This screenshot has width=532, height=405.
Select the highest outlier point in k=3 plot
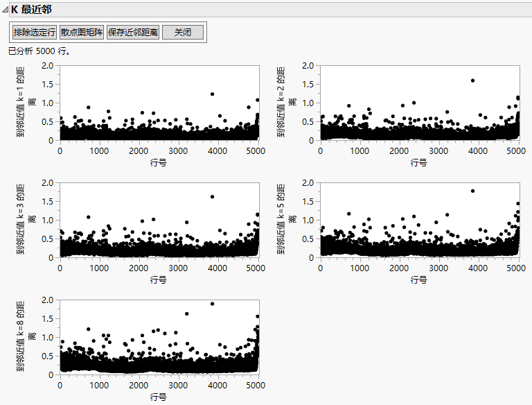(213, 197)
